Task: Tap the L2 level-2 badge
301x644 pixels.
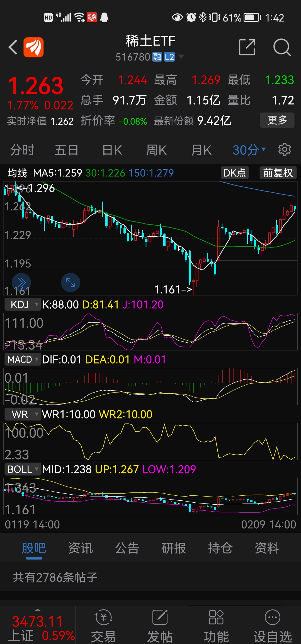Action: tap(169, 57)
